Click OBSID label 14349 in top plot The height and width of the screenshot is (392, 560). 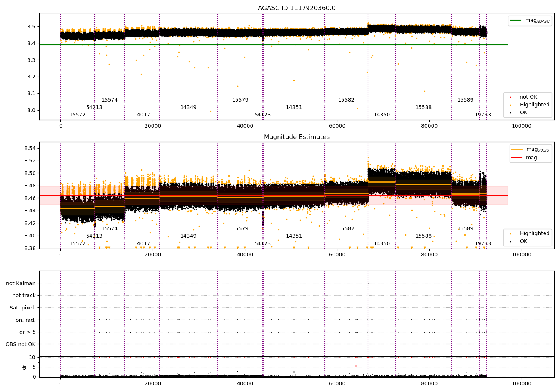[188, 108]
